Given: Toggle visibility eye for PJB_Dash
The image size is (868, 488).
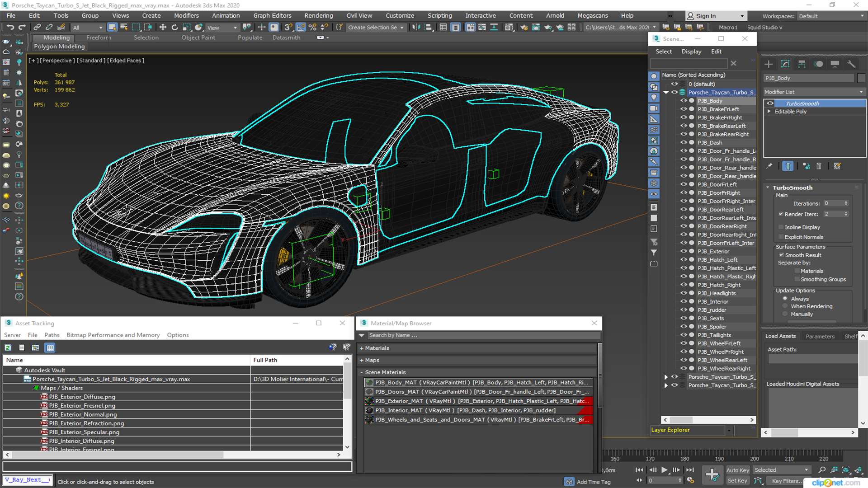Looking at the screenshot, I should (684, 142).
